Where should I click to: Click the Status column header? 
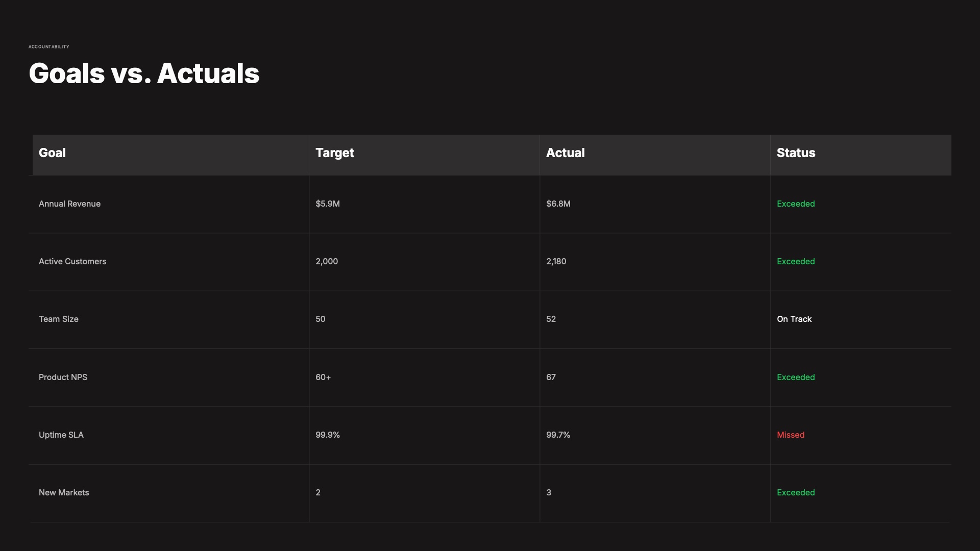(796, 153)
